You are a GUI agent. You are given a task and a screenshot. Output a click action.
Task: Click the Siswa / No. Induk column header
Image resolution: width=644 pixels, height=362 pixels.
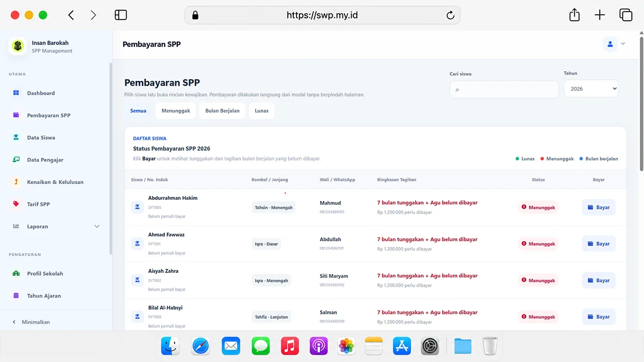click(x=149, y=180)
